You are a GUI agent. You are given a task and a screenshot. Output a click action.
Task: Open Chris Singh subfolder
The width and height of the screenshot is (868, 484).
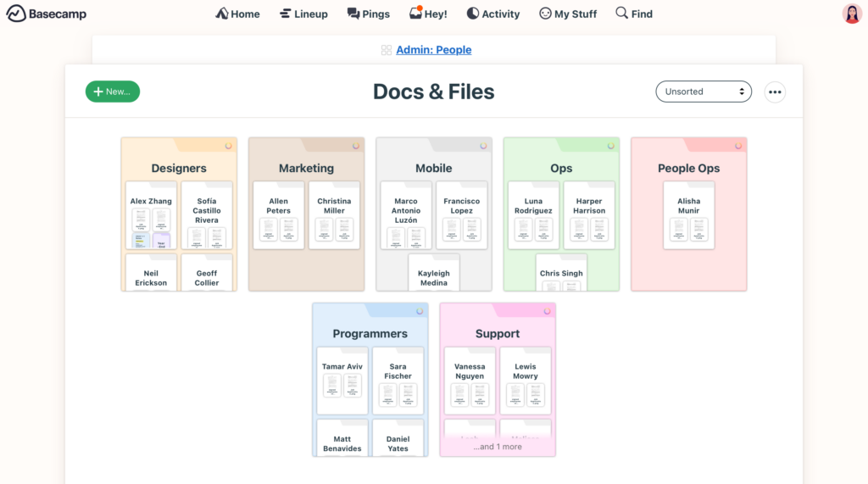pos(561,272)
